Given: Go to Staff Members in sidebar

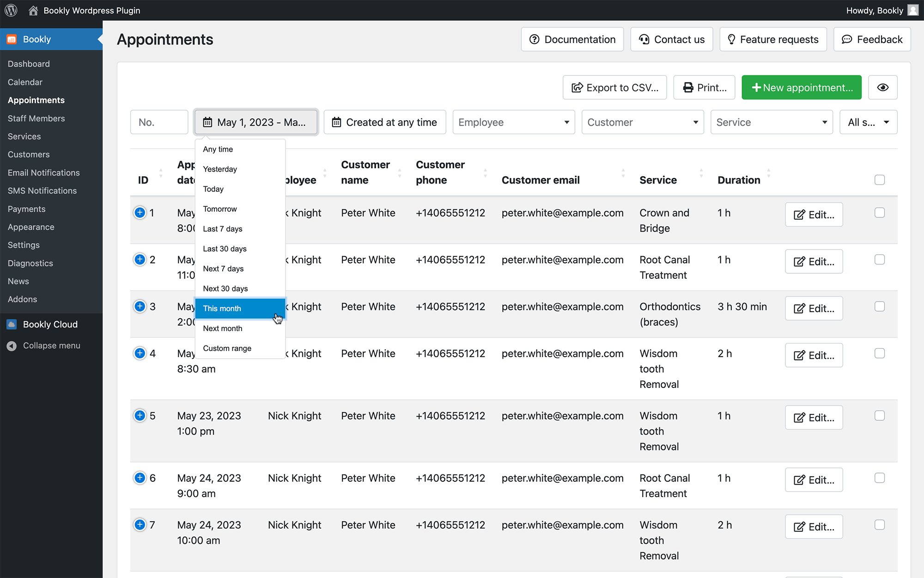Looking at the screenshot, I should 36,118.
